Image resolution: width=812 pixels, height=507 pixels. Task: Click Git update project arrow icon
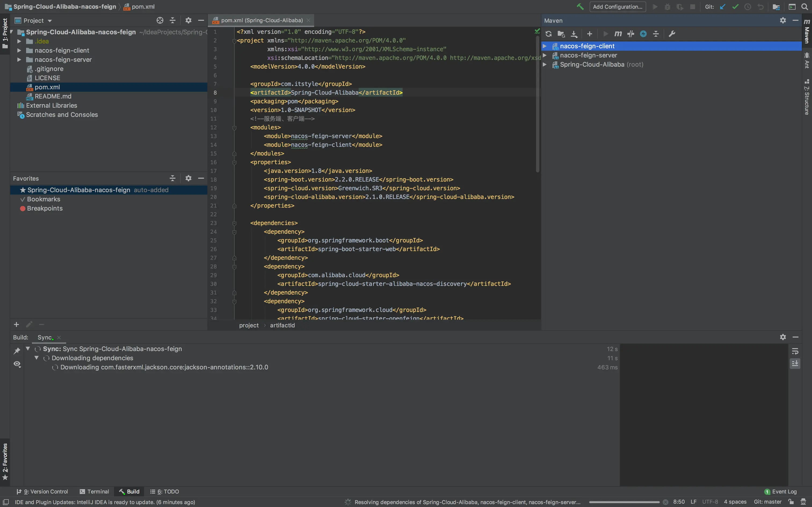[x=723, y=7]
